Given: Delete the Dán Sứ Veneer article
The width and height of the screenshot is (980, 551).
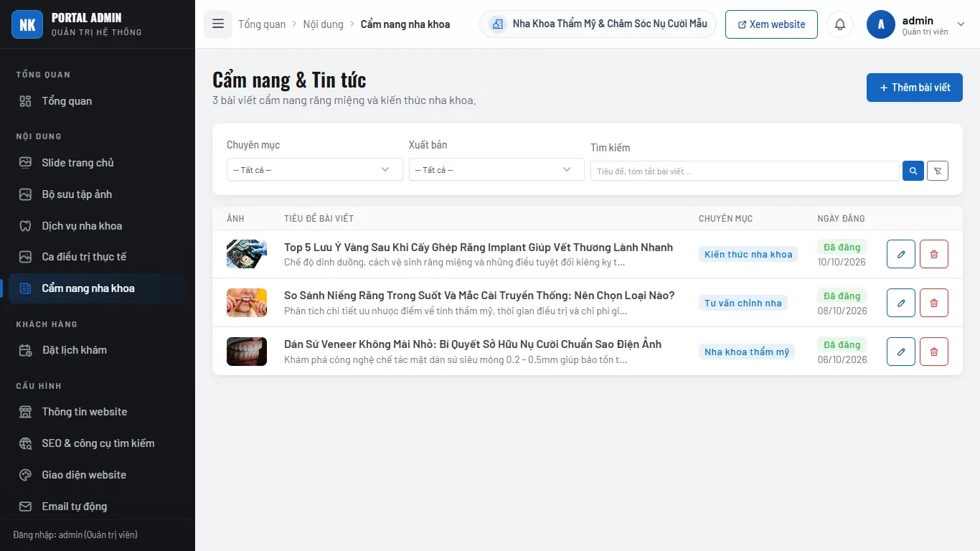Looking at the screenshot, I should point(934,352).
